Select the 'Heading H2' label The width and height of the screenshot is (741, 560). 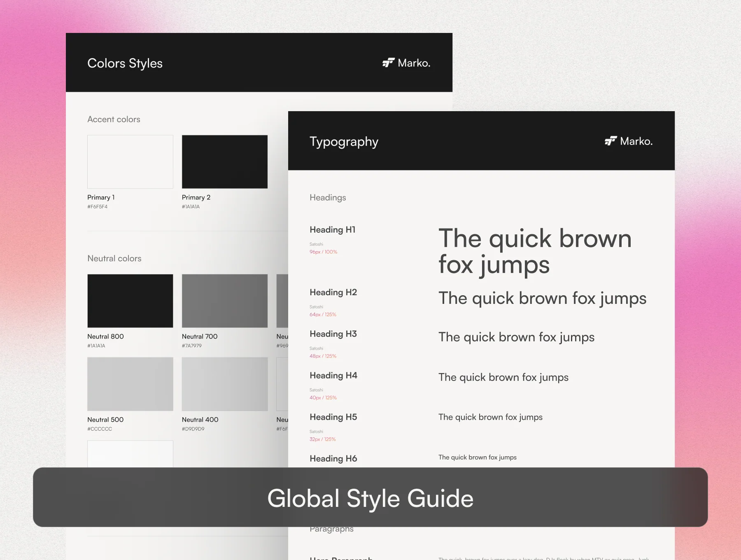[333, 292]
